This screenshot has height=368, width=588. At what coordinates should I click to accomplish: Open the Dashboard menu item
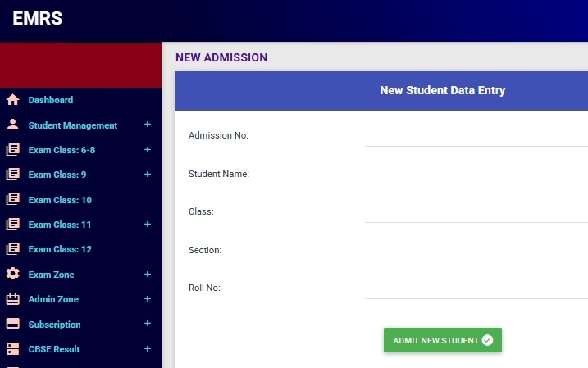50,100
